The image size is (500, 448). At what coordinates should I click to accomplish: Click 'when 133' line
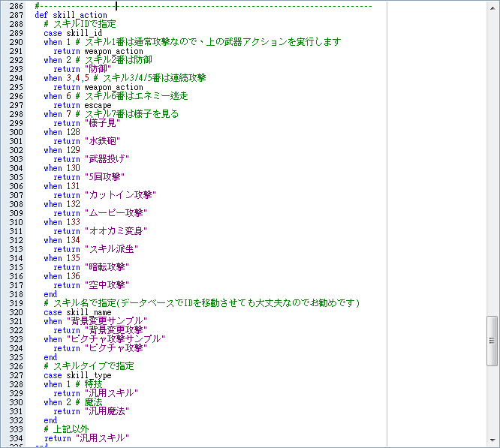(62, 222)
